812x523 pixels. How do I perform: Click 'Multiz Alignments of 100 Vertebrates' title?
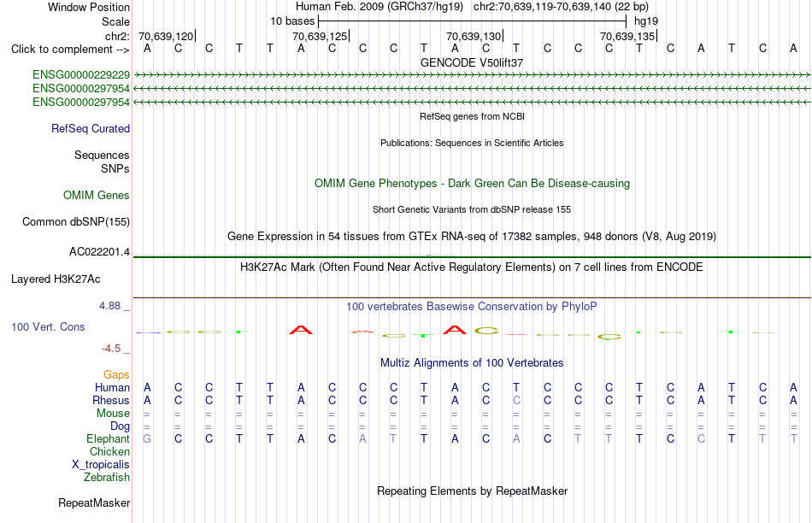(x=472, y=362)
